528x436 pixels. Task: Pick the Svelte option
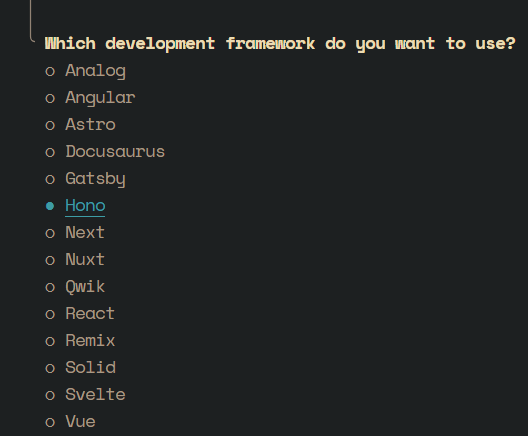point(95,395)
